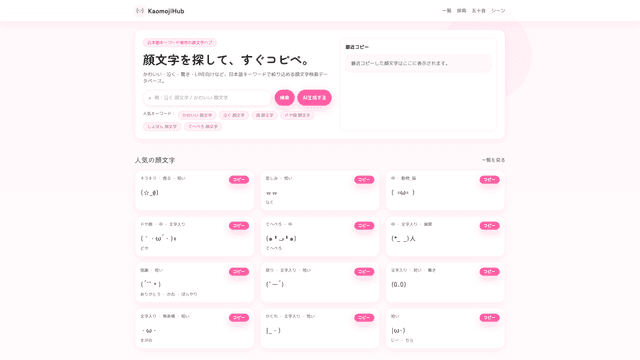Click the (`ー´) kaomoji text
Screen dimensions: 640x360
(275, 284)
